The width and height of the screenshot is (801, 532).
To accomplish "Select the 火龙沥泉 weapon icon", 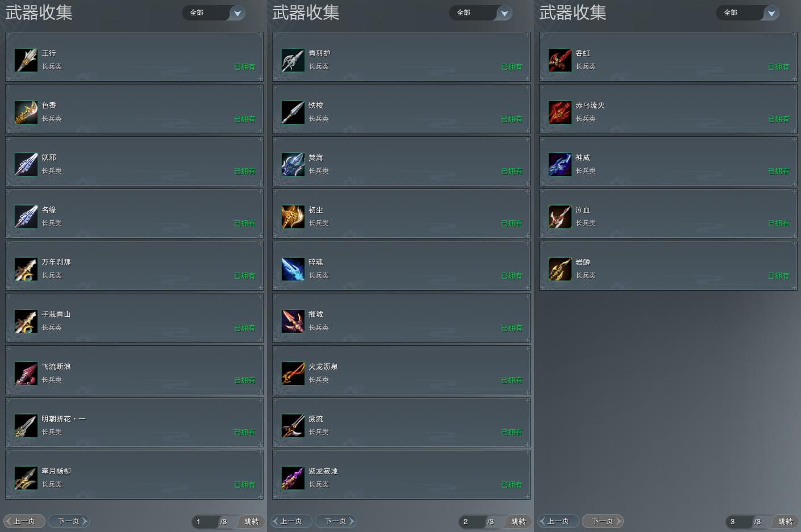I will [x=293, y=374].
